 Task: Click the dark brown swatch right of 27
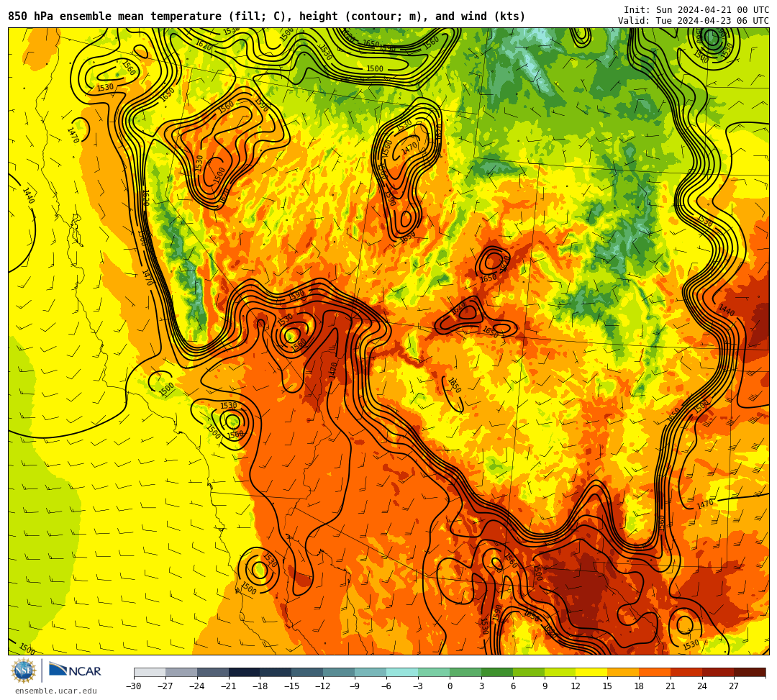(749, 672)
